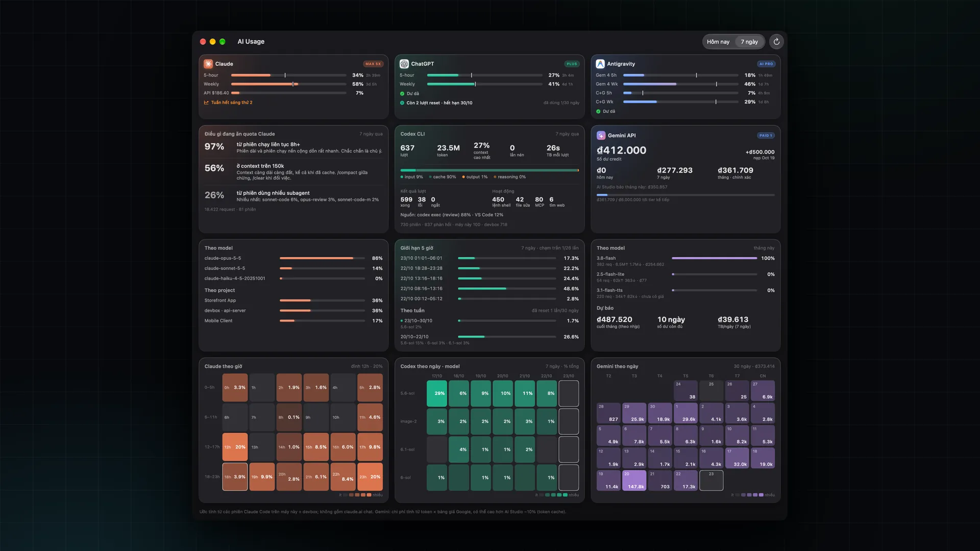
Task: Click the chart icon beside Tuần hết sáng thứ 2
Action: point(206,103)
